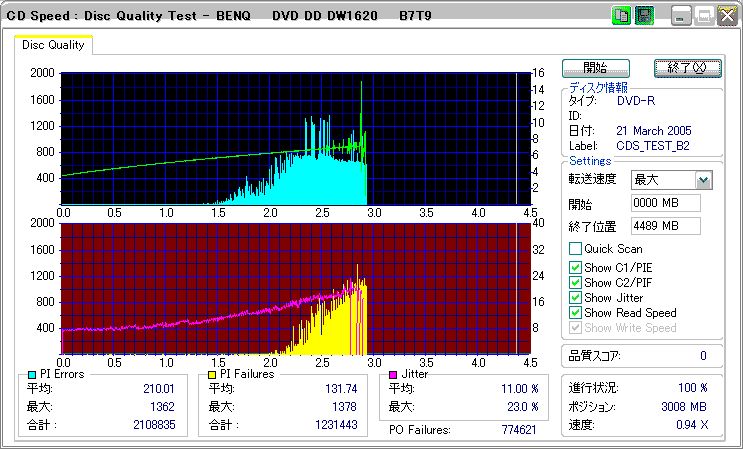Minimize the CD Speed window

tap(681, 16)
